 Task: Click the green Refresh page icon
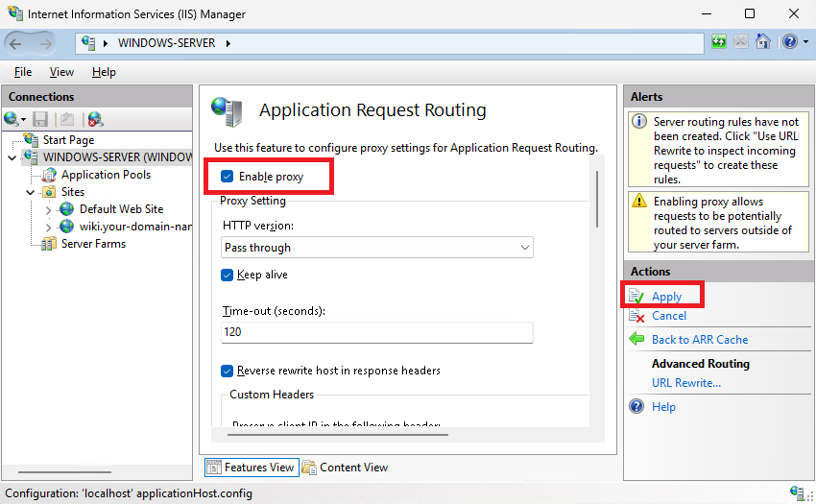coord(719,41)
